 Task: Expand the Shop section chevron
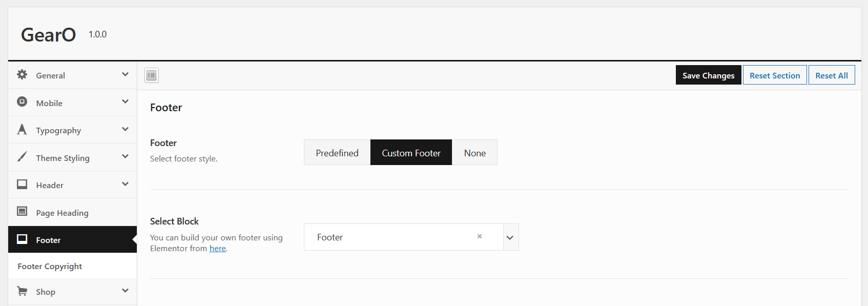125,291
